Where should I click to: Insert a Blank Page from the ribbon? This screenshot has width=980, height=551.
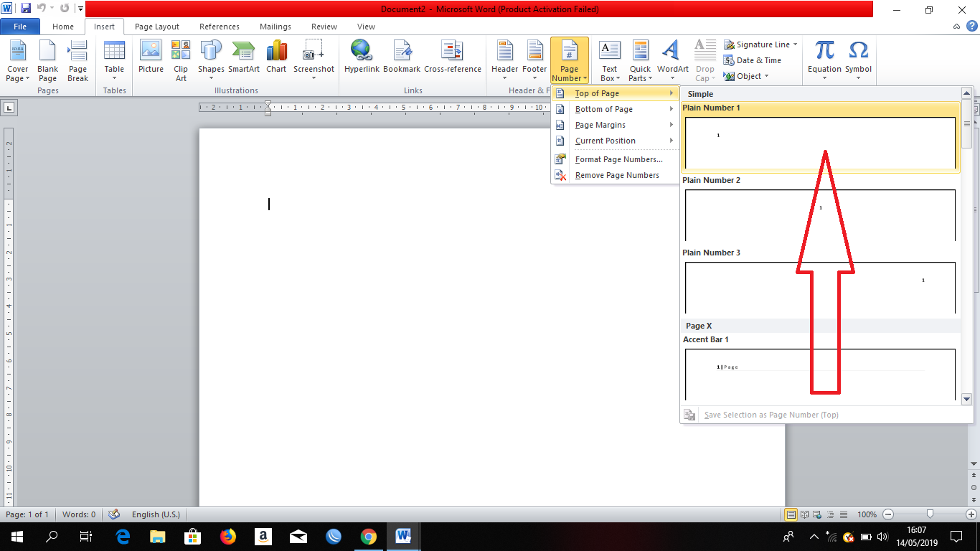(47, 60)
